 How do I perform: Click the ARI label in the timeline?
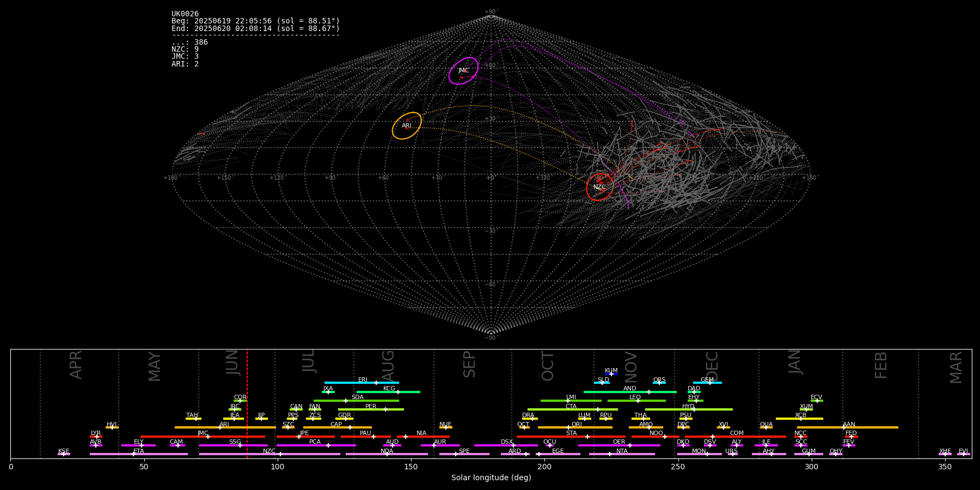point(224,425)
